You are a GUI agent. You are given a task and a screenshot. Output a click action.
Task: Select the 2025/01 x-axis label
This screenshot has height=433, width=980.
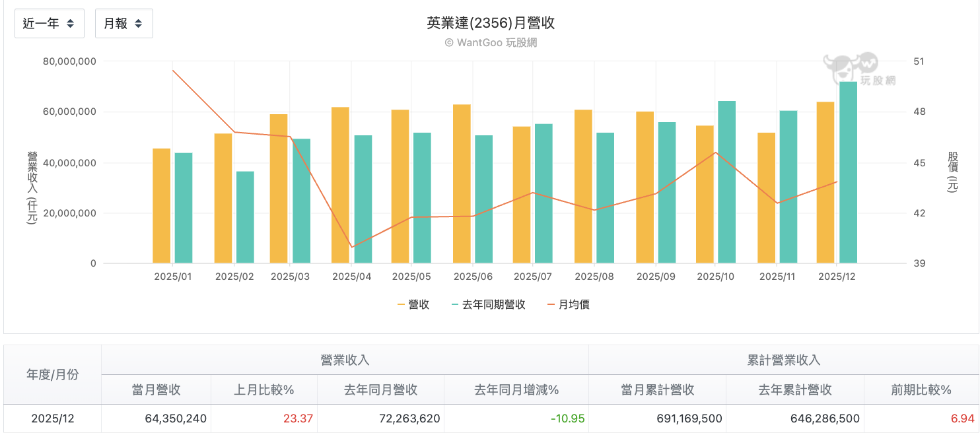point(172,277)
